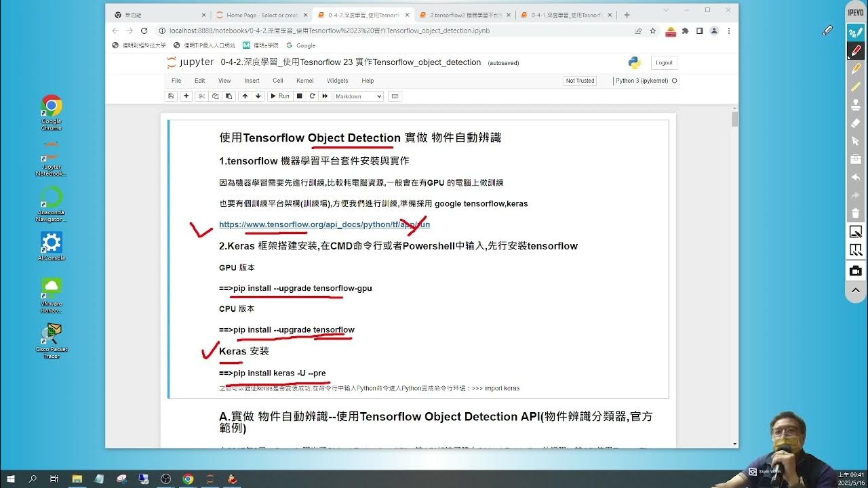The width and height of the screenshot is (868, 488).
Task: Click the Logout button
Action: 664,62
